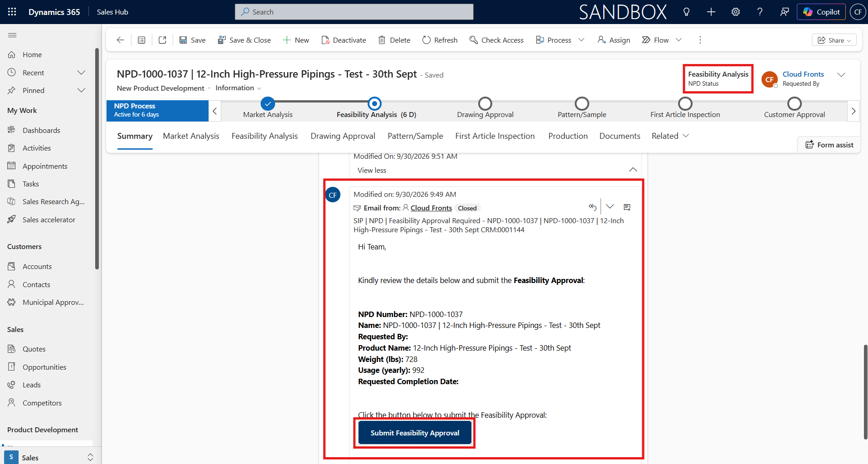Click the plus quick create icon
Viewport: 868px width, 464px height.
click(x=711, y=12)
